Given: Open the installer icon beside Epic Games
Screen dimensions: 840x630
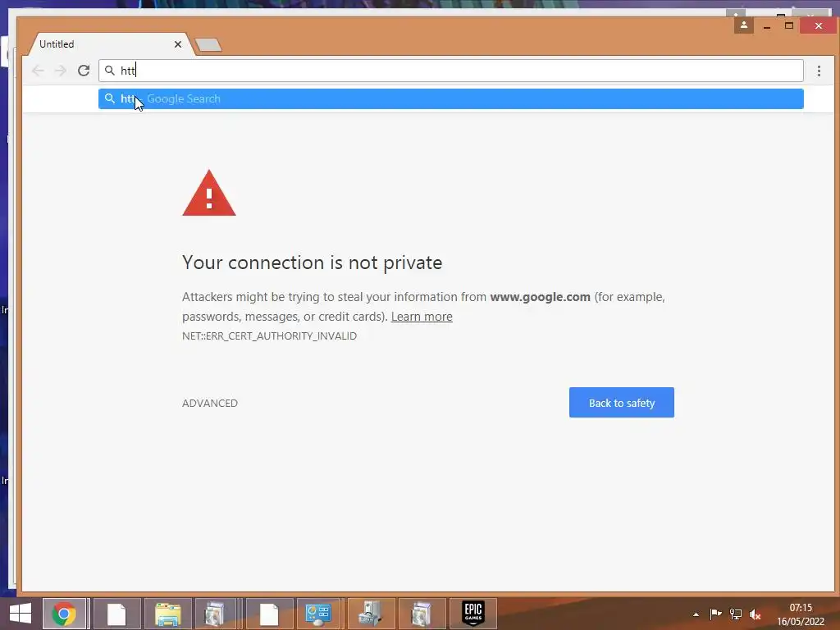Looking at the screenshot, I should [x=422, y=614].
